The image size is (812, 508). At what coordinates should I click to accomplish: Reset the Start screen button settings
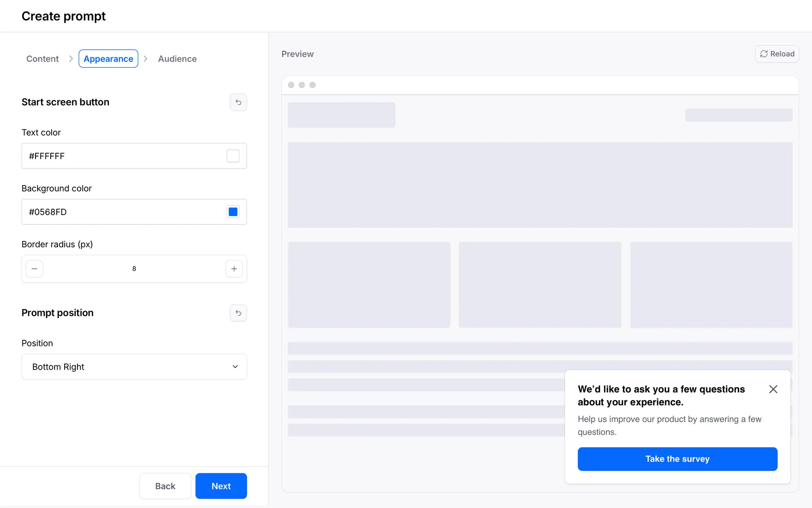coord(238,102)
